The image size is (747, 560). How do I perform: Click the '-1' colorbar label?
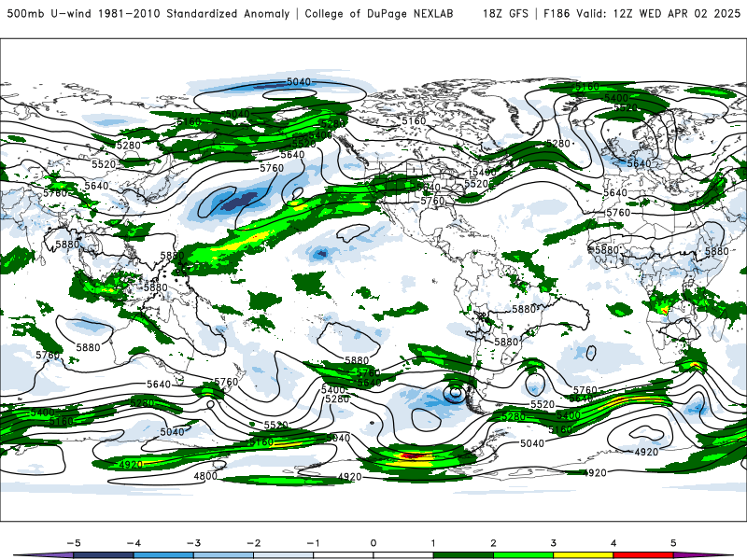pyautogui.click(x=313, y=543)
